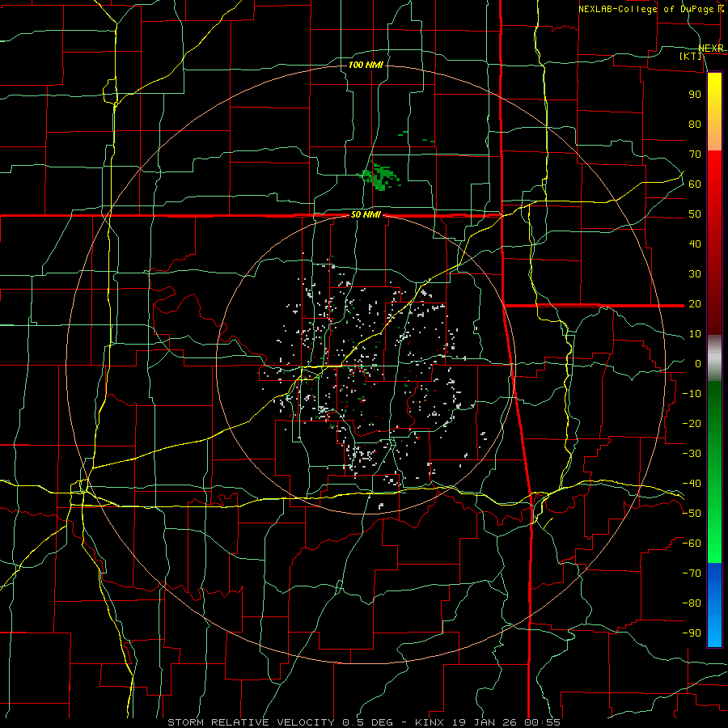
Task: Click the 50 NMI range ring label
Action: point(366,214)
